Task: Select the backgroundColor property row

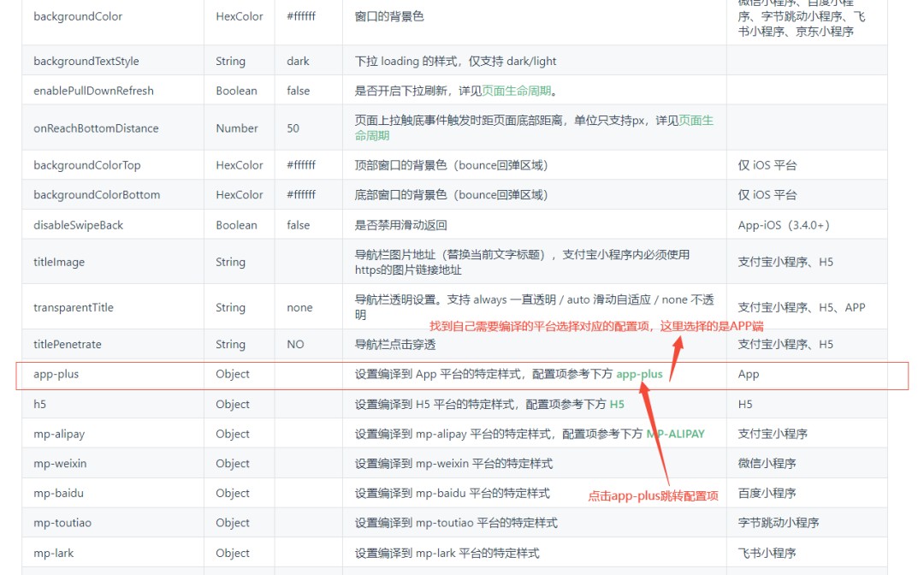Action: click(x=78, y=16)
